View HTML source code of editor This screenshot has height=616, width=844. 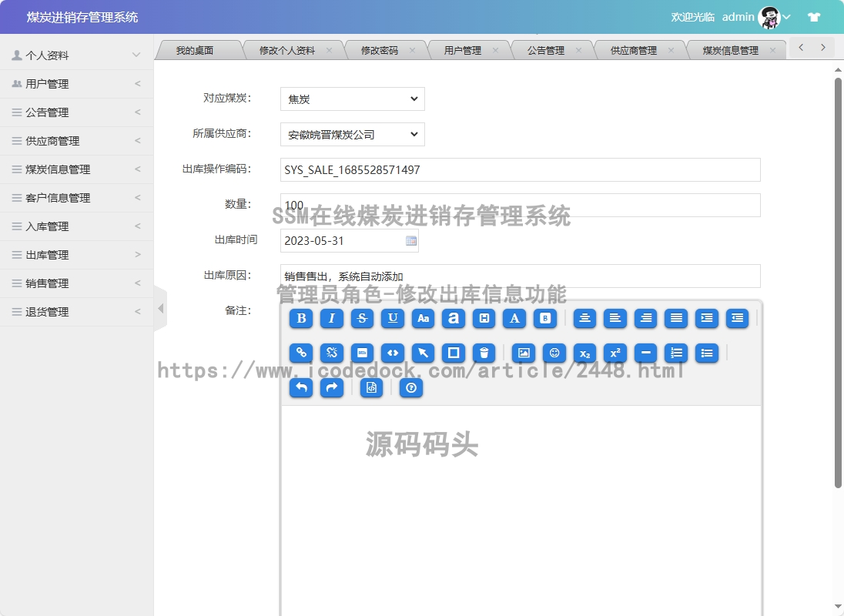coord(371,387)
